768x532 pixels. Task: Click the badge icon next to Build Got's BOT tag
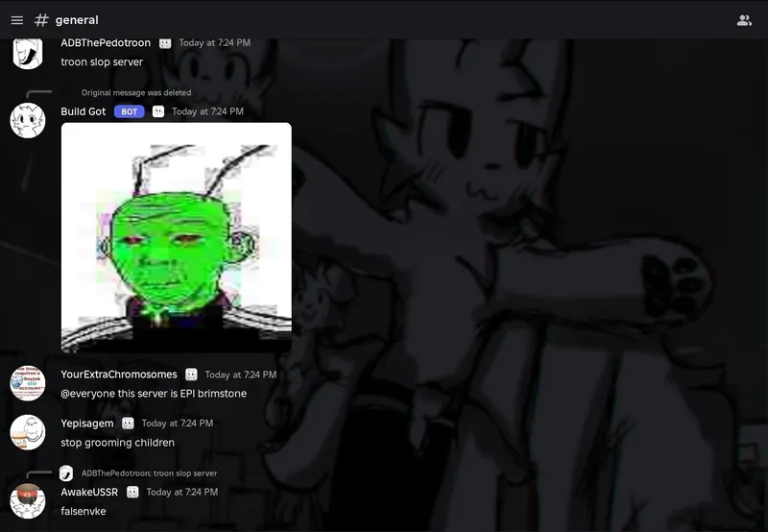click(158, 111)
